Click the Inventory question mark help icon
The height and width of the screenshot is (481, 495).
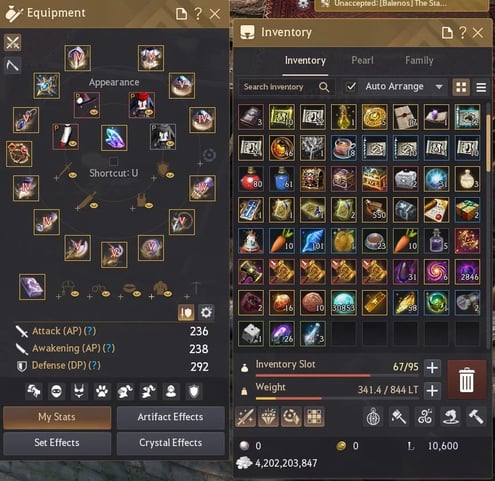tap(462, 33)
